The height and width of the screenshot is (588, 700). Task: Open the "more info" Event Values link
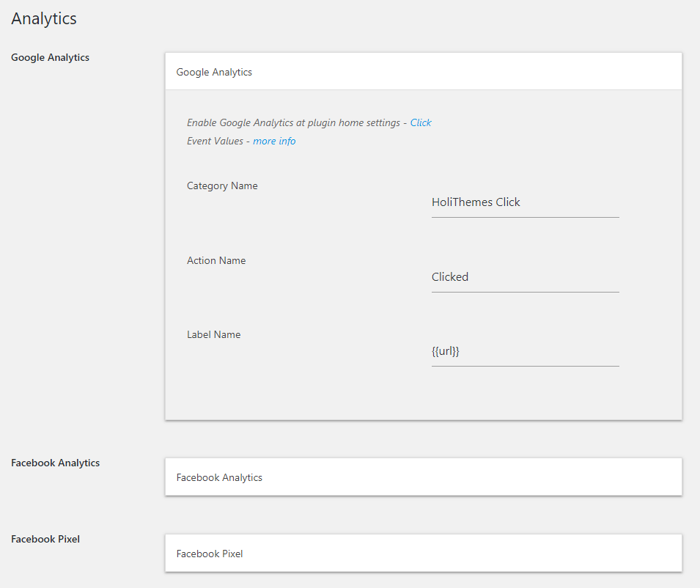274,141
